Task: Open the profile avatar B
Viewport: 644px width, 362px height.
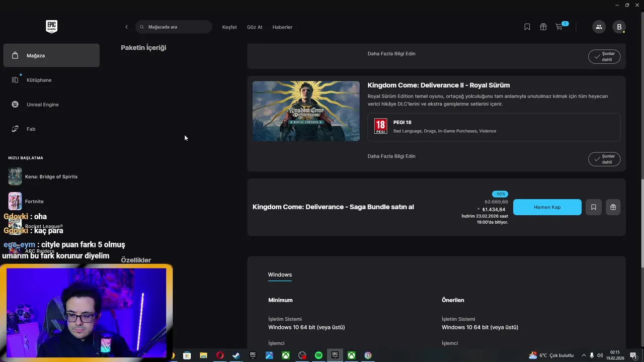Action: 619,27
